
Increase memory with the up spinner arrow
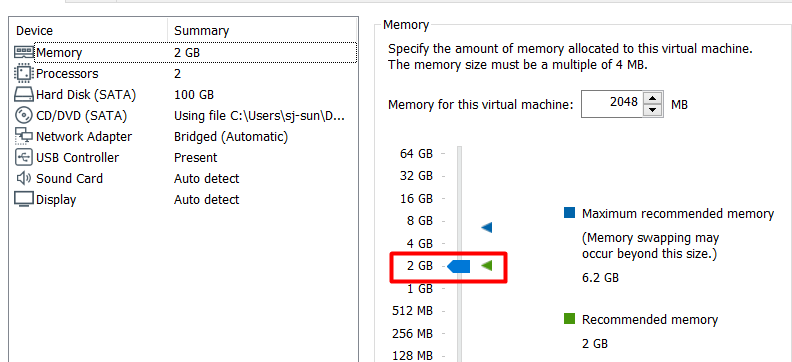click(653, 98)
